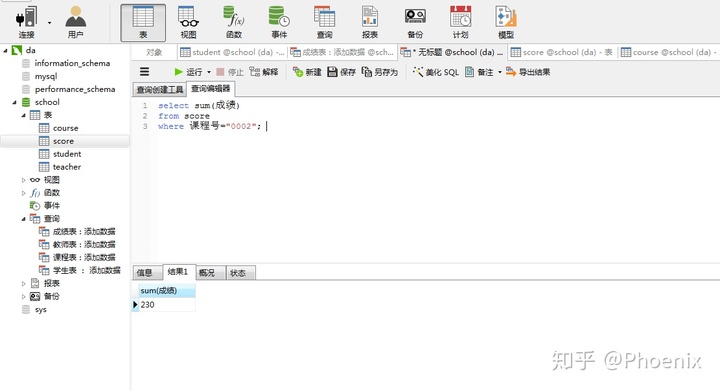Switch to 成绩表：添加数据 @sch... tab

pos(342,52)
